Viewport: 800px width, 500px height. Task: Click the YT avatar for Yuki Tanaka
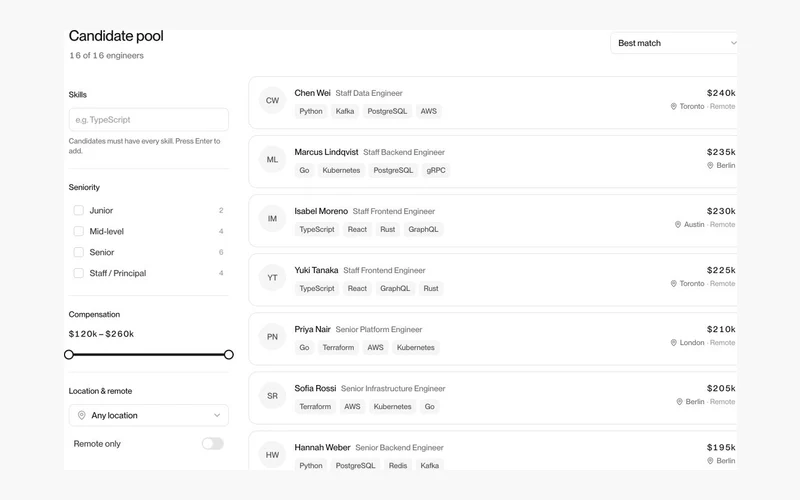pyautogui.click(x=272, y=278)
